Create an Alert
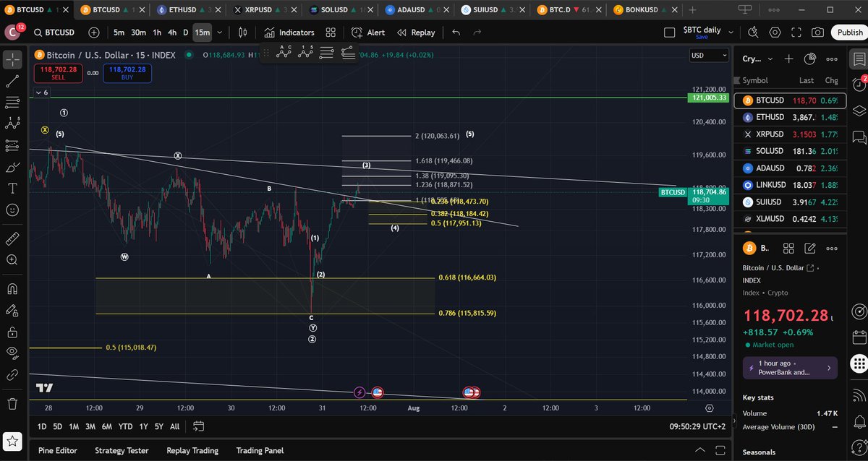 click(368, 33)
